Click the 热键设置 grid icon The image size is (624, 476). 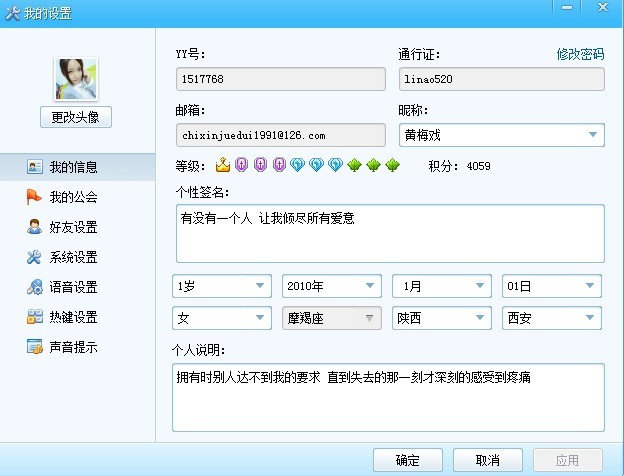35,317
